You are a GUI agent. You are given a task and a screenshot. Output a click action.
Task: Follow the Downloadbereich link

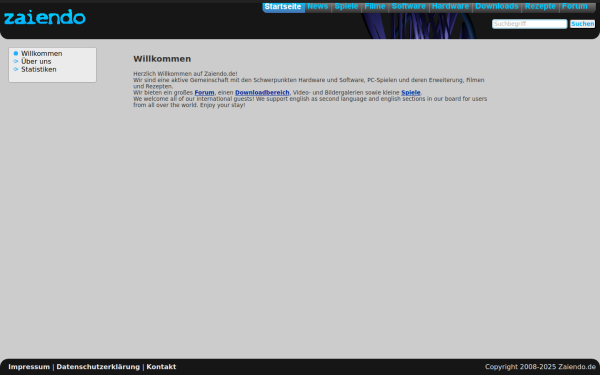(262, 93)
